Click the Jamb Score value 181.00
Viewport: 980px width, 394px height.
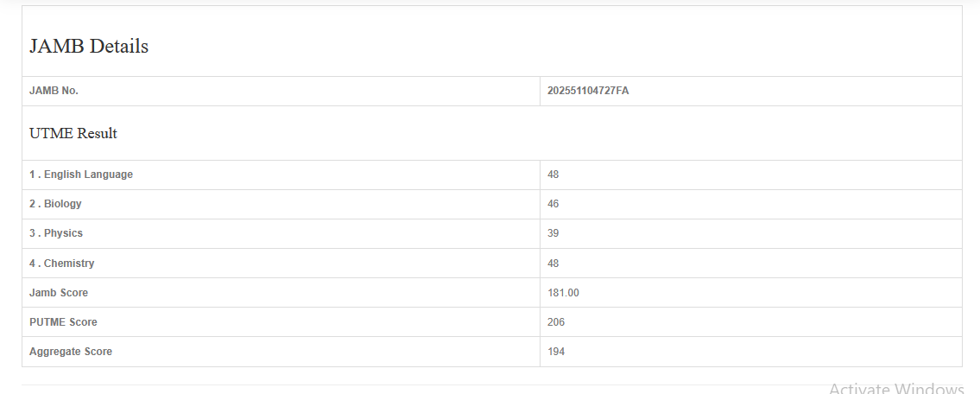(563, 293)
